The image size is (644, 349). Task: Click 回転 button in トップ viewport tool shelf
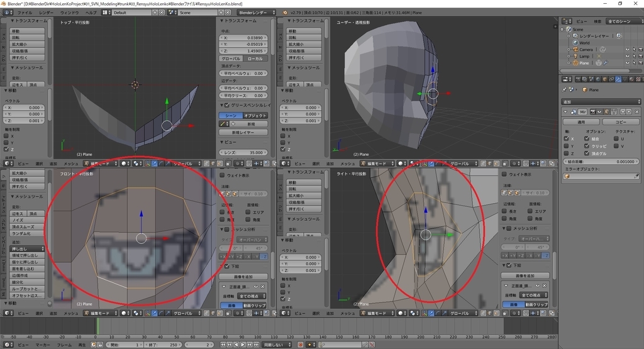click(27, 37)
